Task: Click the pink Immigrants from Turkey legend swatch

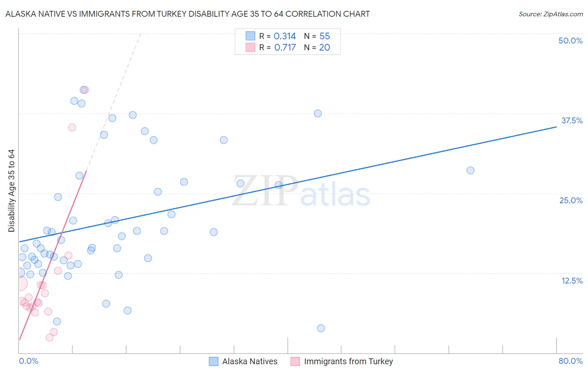Action: [x=295, y=361]
